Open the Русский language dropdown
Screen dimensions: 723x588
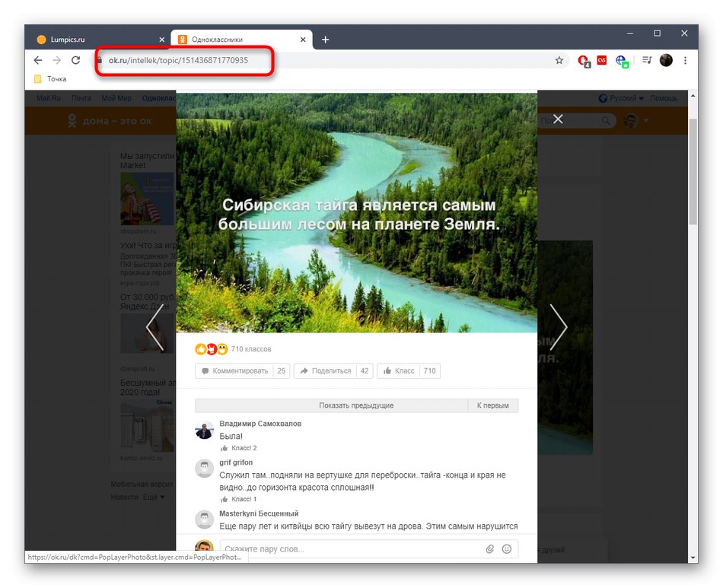[621, 98]
